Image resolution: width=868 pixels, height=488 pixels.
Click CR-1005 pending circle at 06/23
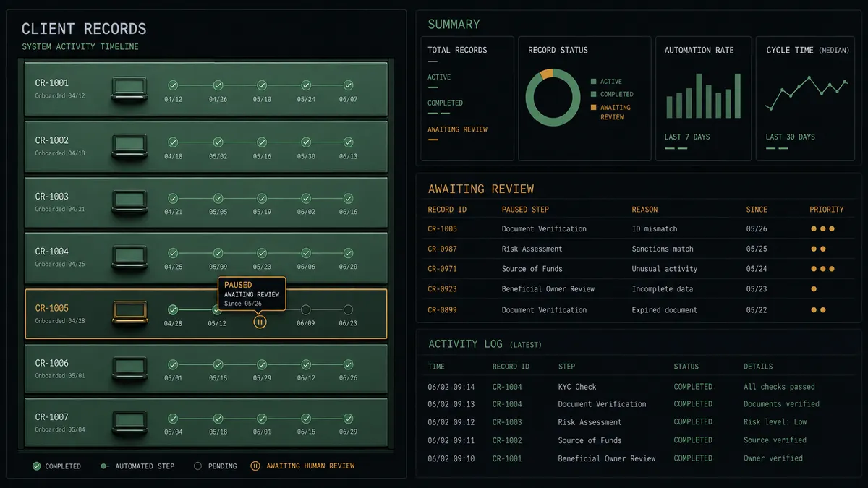pos(348,309)
